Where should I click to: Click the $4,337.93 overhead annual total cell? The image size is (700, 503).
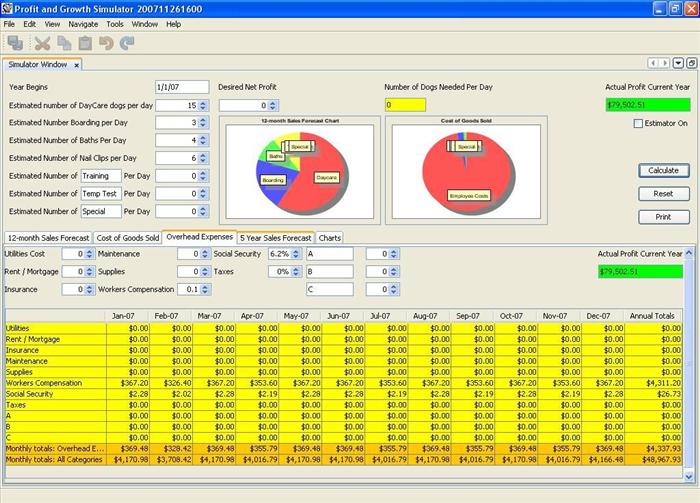pos(654,449)
